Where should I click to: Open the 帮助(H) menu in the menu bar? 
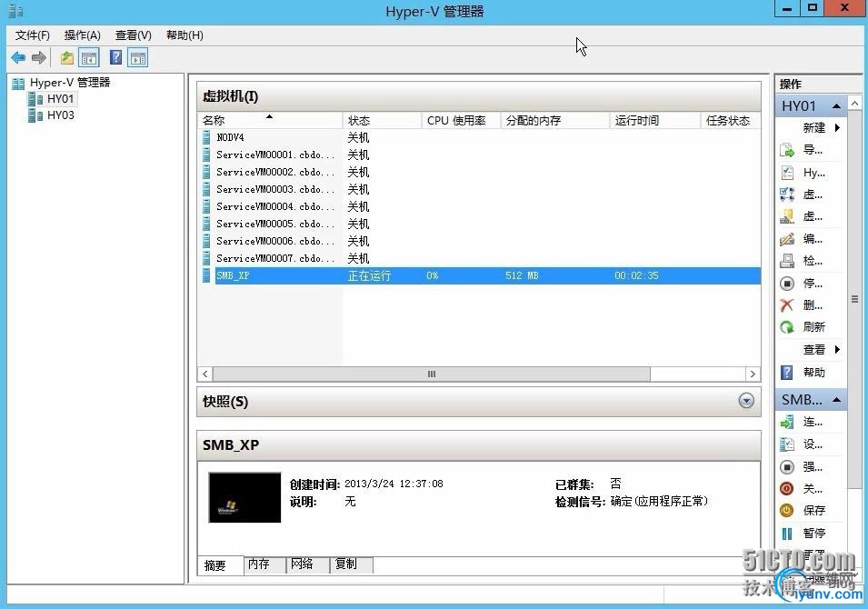point(185,35)
